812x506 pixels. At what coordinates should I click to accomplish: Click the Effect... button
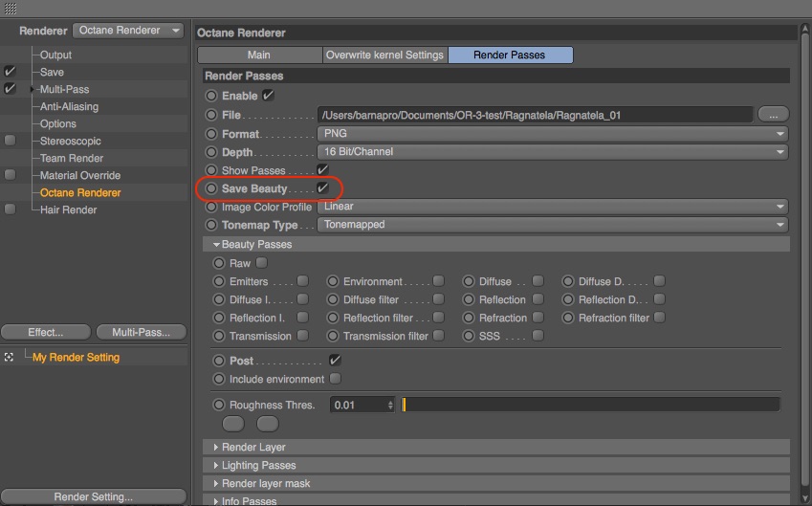46,332
